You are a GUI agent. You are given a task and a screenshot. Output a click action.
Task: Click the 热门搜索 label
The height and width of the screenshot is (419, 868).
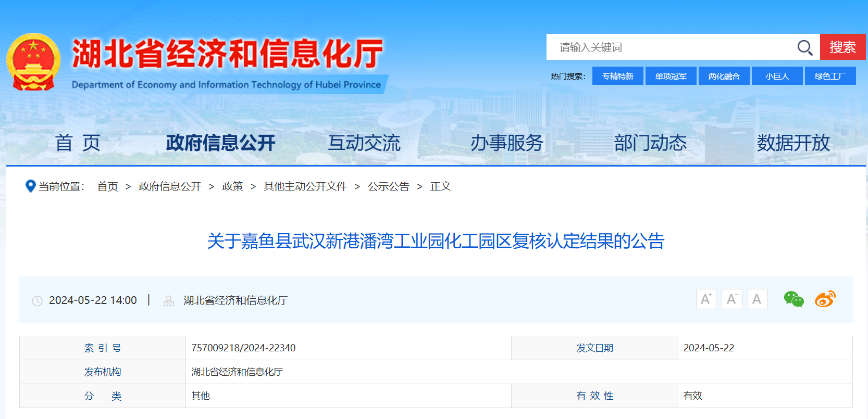(x=568, y=77)
